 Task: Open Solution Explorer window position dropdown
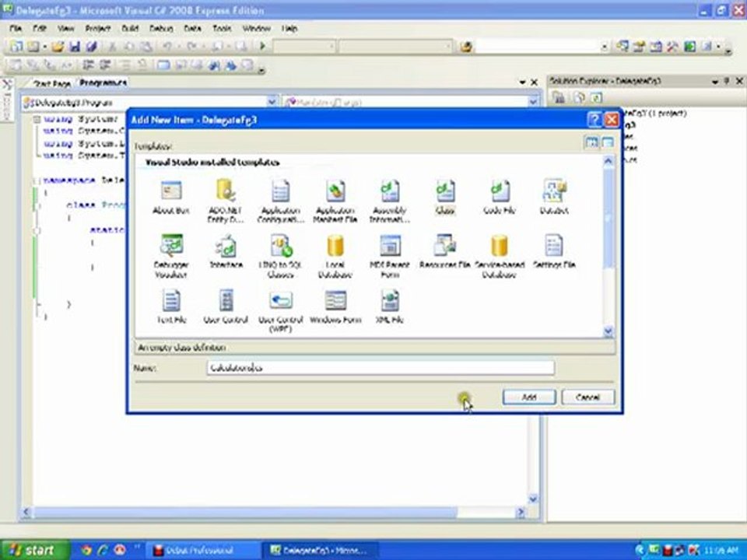coord(714,82)
